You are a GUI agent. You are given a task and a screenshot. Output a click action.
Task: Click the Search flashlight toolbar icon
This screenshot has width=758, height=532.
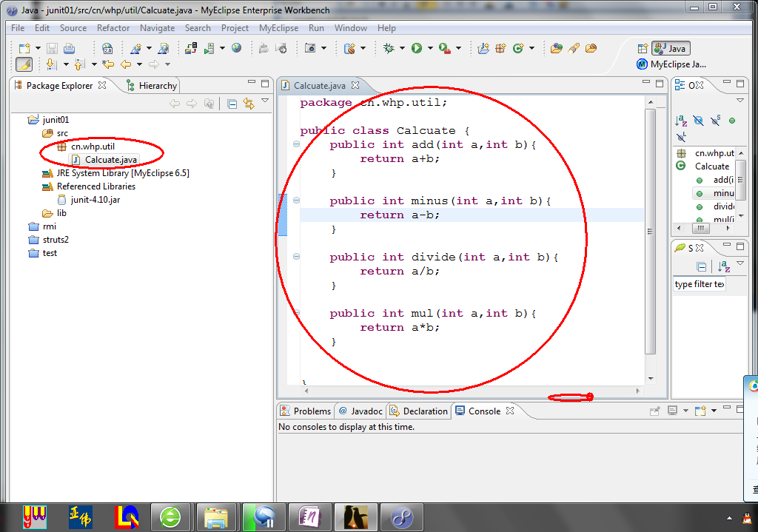click(x=574, y=48)
